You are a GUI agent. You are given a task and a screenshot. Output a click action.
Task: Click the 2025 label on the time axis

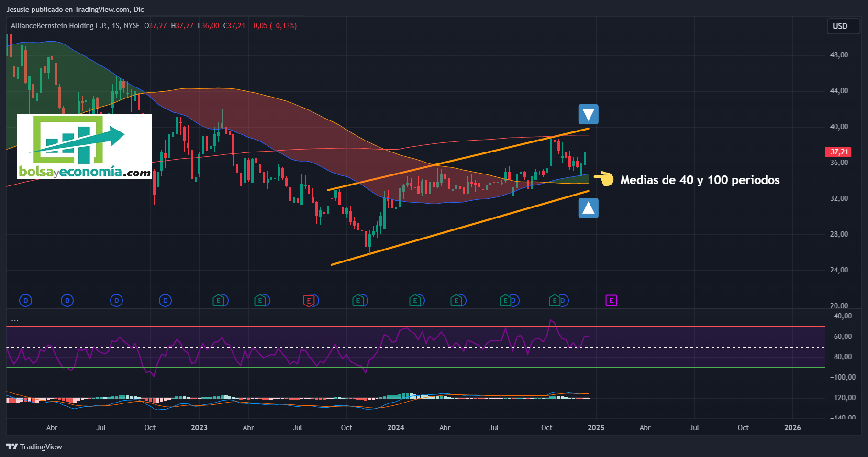click(596, 428)
